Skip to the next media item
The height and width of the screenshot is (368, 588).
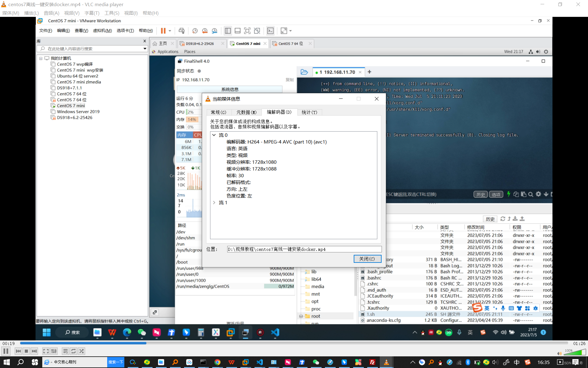(x=34, y=351)
